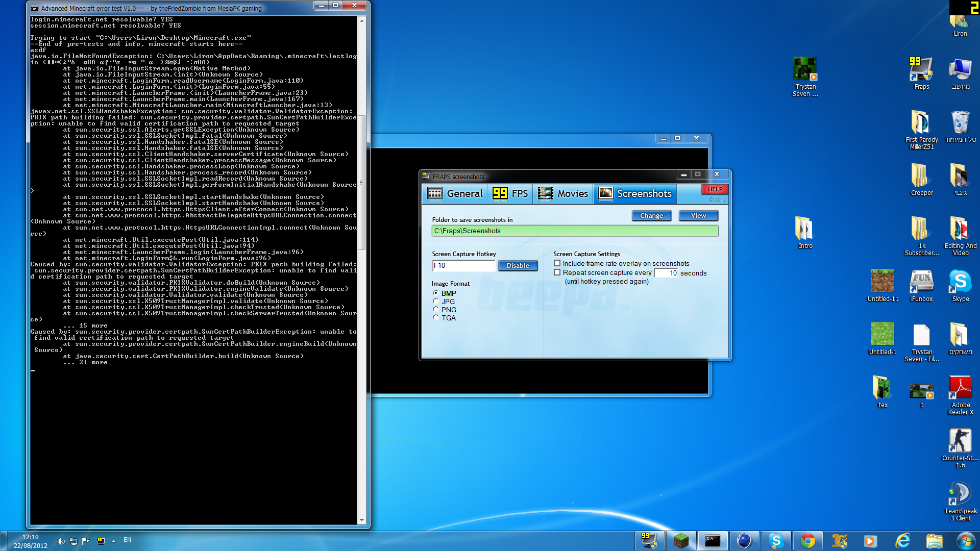Click the scroll down arrow in console window
Viewport: 980px width, 551px height.
[361, 520]
